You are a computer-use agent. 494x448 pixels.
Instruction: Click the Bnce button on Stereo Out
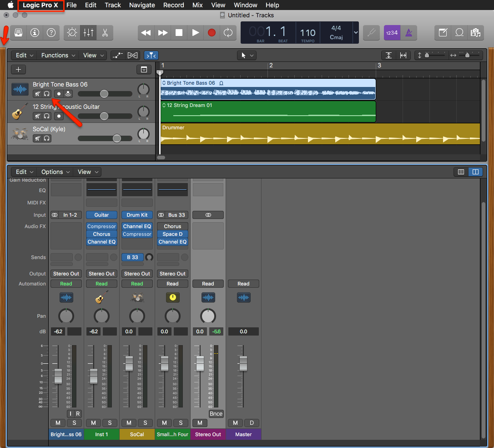(216, 413)
